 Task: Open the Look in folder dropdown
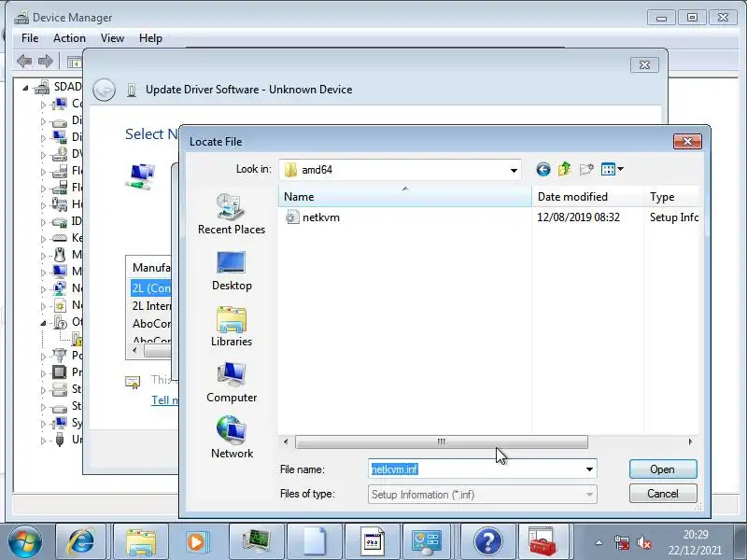(x=514, y=170)
